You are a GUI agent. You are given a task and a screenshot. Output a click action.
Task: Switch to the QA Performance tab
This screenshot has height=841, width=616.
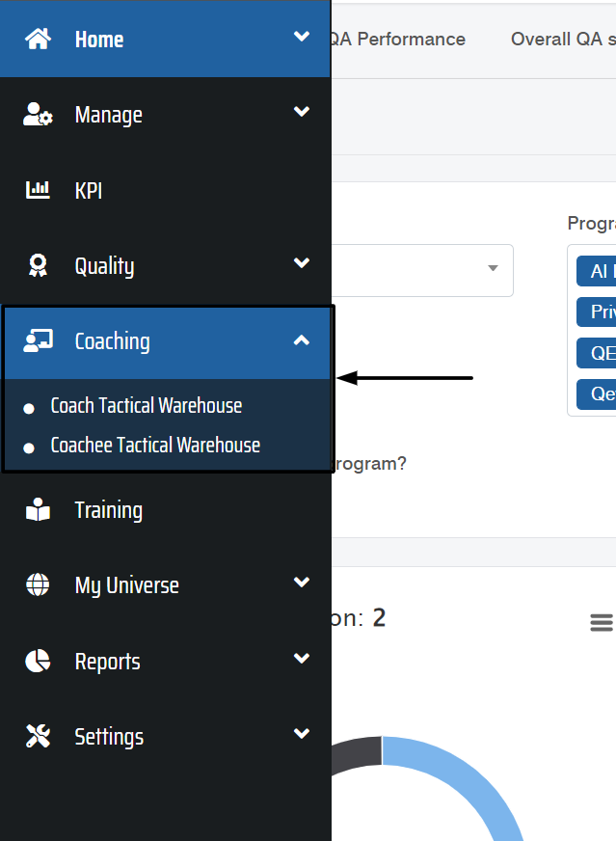398,40
